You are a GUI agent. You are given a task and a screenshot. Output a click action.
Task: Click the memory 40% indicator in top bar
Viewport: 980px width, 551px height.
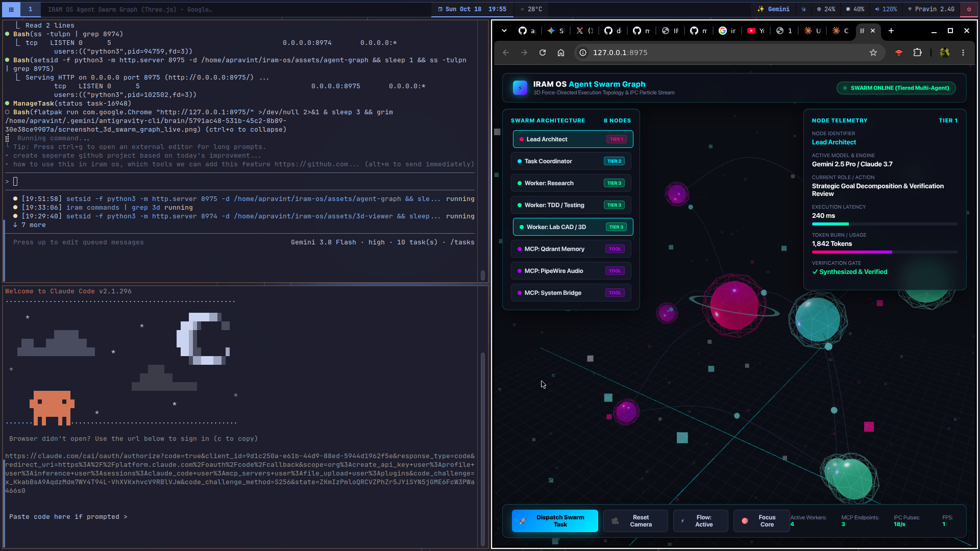855,9
